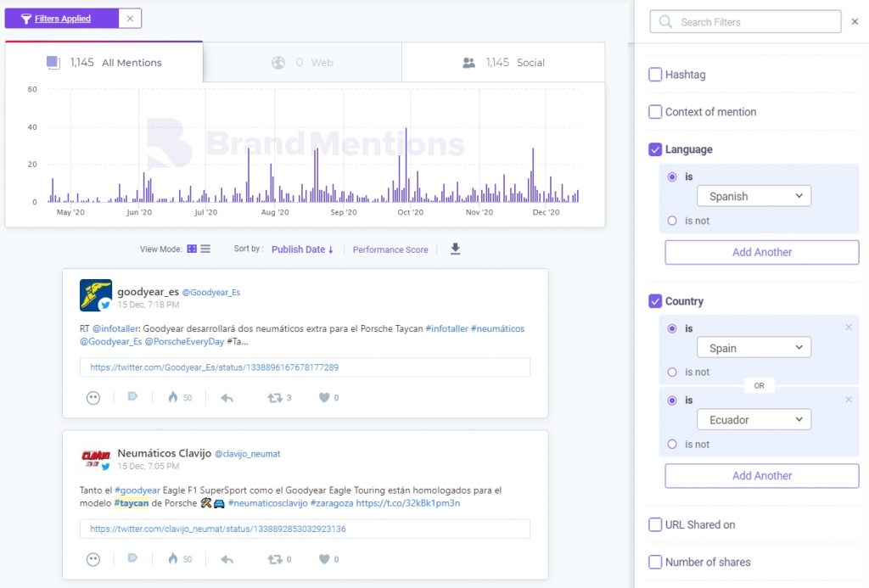Click tag icon on Neumáticos Clavijo post
The width and height of the screenshot is (869, 588).
click(132, 558)
